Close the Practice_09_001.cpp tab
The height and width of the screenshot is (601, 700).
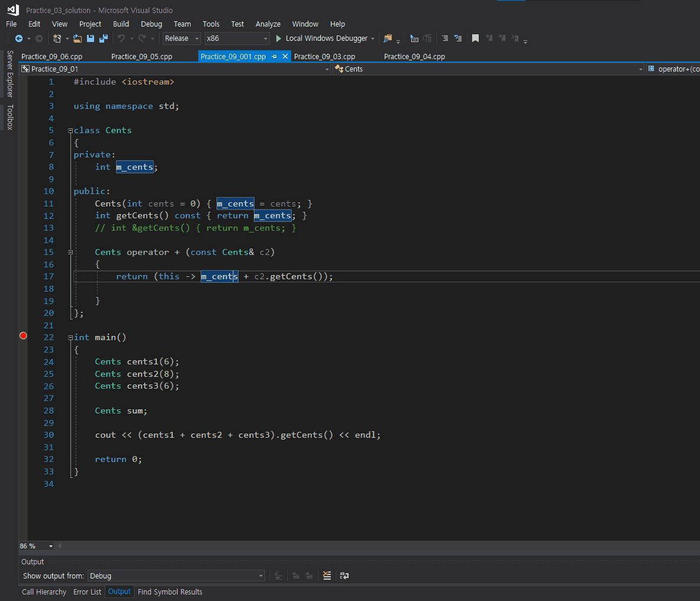coord(285,57)
